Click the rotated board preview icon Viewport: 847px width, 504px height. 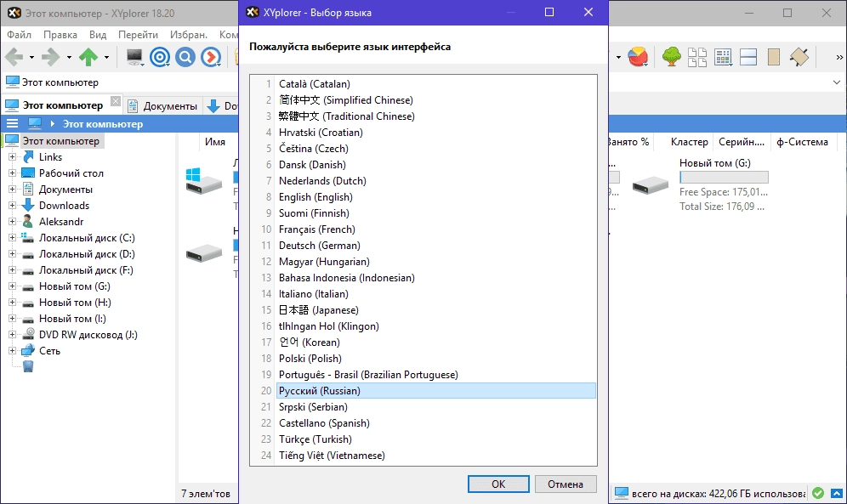pyautogui.click(x=799, y=57)
